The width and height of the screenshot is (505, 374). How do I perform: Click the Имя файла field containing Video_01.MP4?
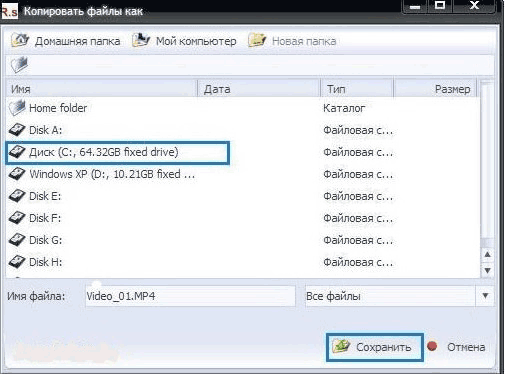coord(190,296)
